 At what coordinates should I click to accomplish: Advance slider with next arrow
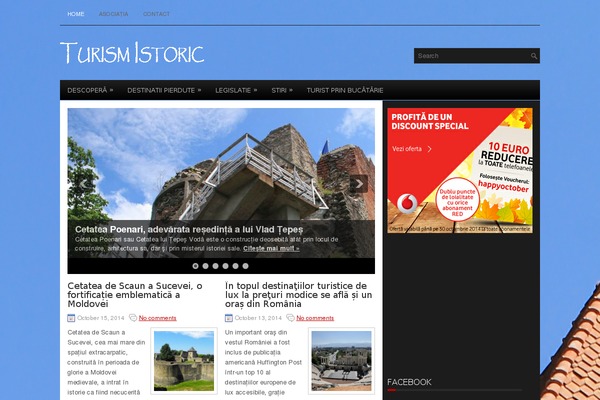pos(359,184)
